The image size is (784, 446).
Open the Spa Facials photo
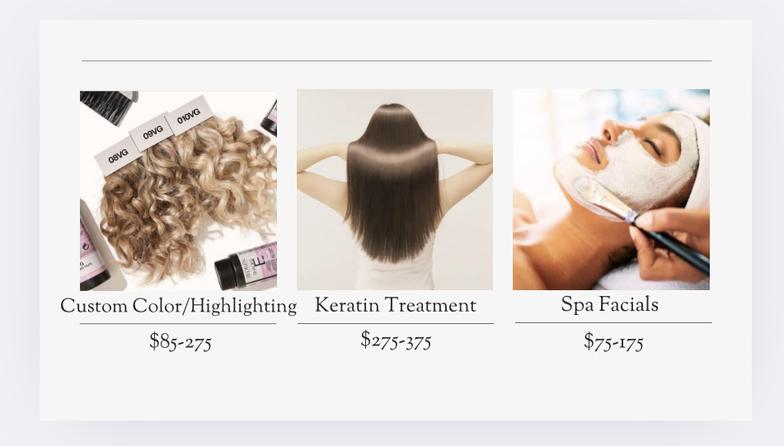pyautogui.click(x=611, y=190)
